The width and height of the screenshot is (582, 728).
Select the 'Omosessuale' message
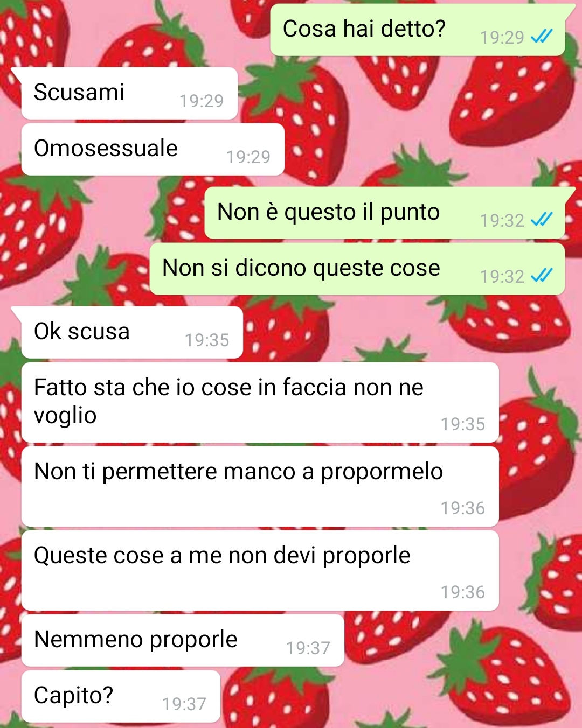point(153,150)
